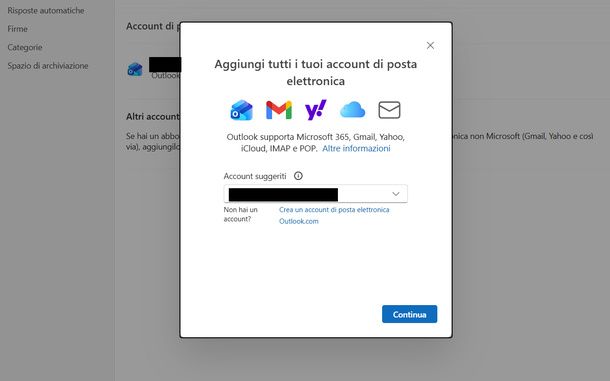The height and width of the screenshot is (381, 610).
Task: Click the dialog title Aggiungi tutti i tuoi account
Action: [316, 72]
